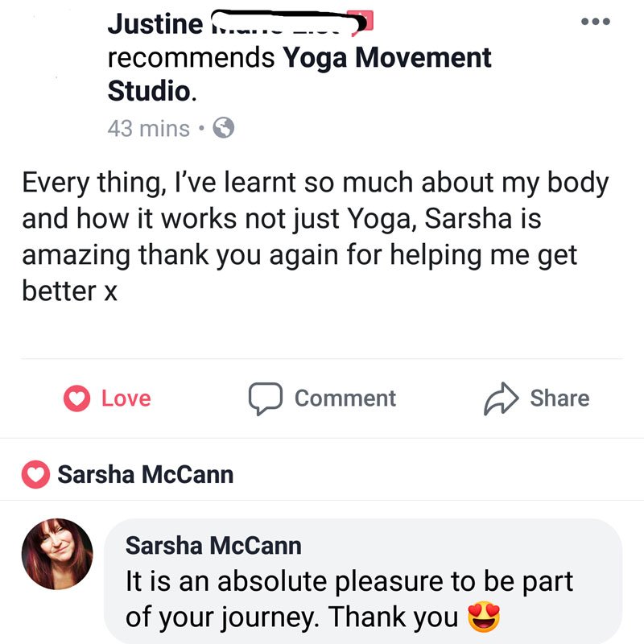Open the three-dot post options menu
644x644 pixels.
pos(595,22)
